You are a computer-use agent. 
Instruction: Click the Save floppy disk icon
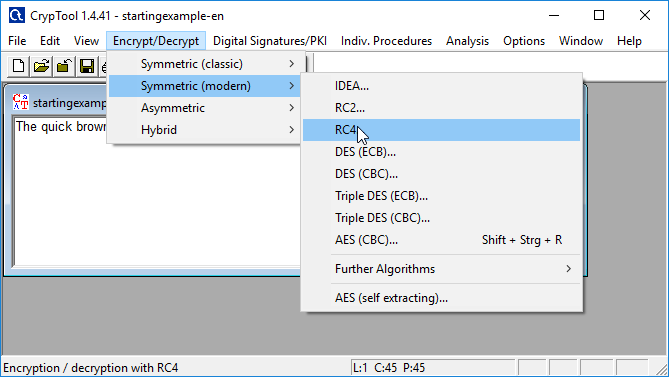pos(87,66)
